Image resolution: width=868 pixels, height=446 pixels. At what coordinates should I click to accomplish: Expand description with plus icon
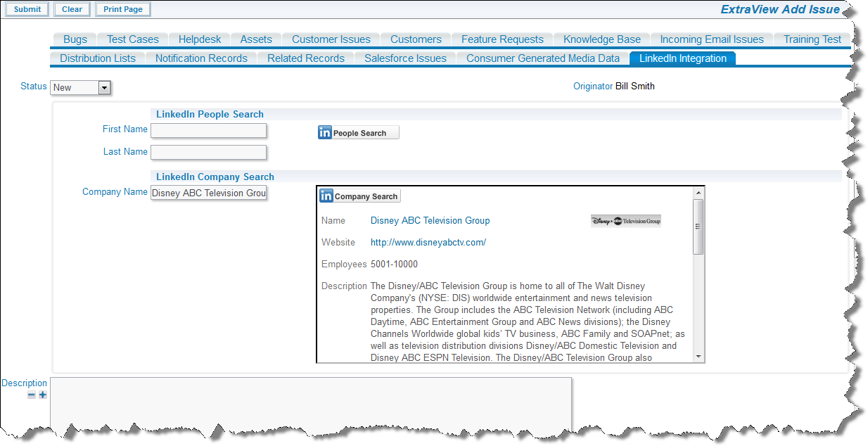tap(43, 395)
